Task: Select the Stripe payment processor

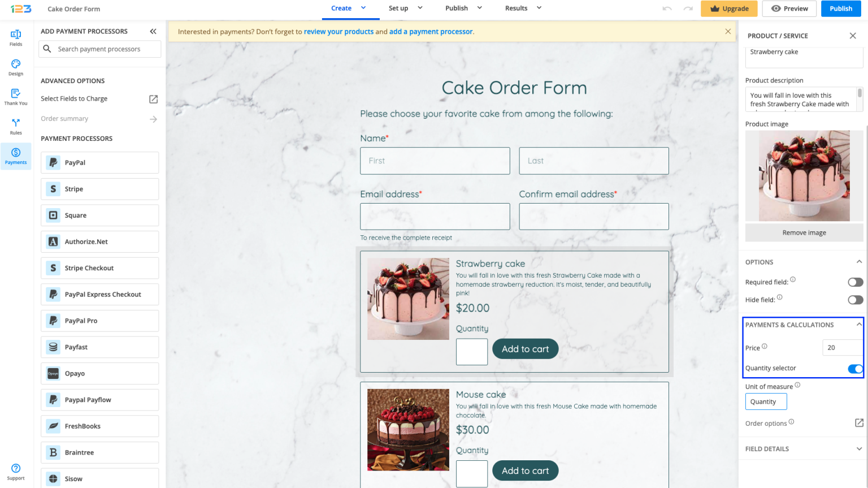Action: click(99, 189)
